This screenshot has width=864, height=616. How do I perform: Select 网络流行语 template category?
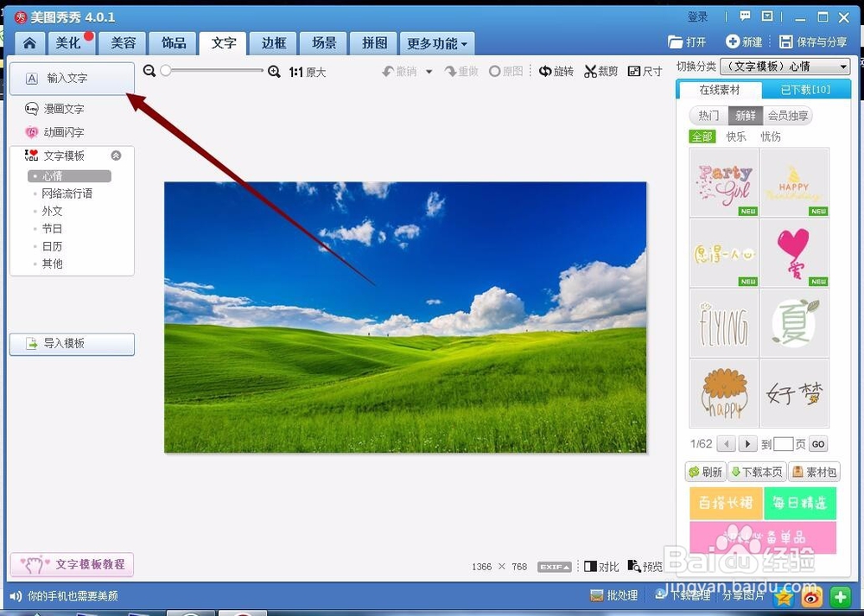[x=67, y=194]
